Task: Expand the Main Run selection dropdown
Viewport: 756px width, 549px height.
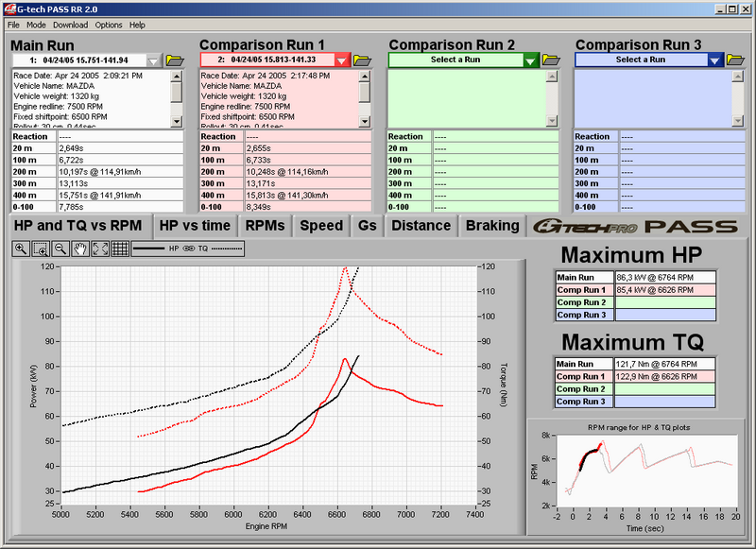Action: [153, 60]
